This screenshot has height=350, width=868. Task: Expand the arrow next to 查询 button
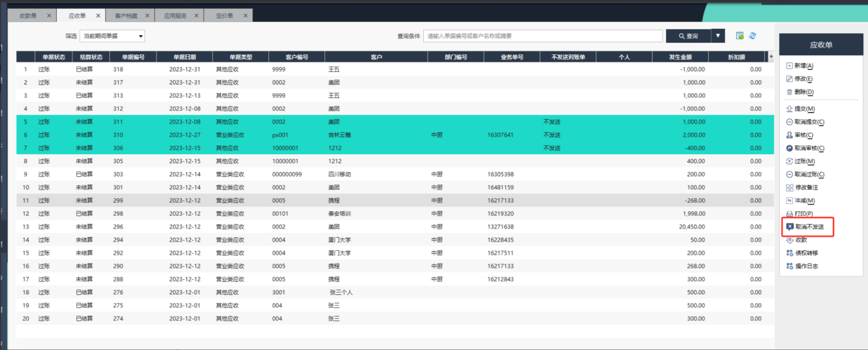[718, 36]
